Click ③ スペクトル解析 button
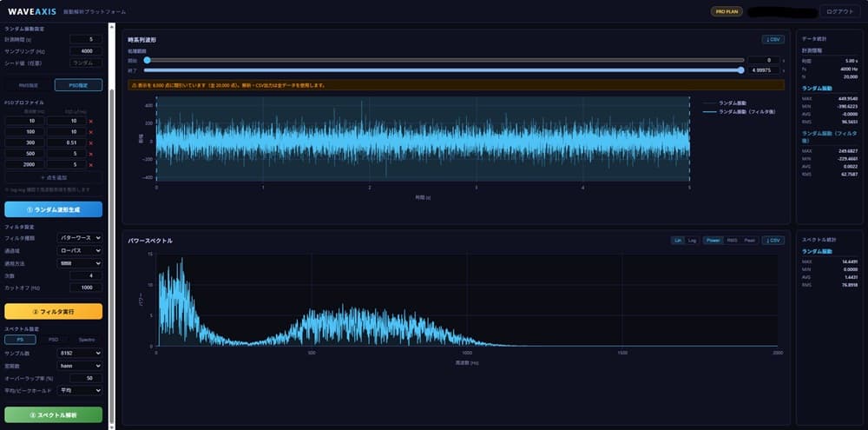The image size is (868, 430). pos(53,415)
